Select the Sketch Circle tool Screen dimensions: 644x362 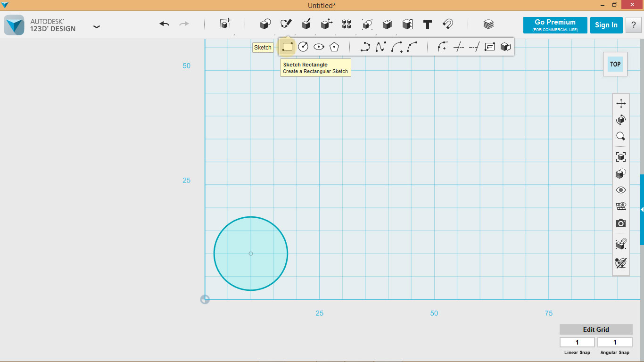coord(304,47)
